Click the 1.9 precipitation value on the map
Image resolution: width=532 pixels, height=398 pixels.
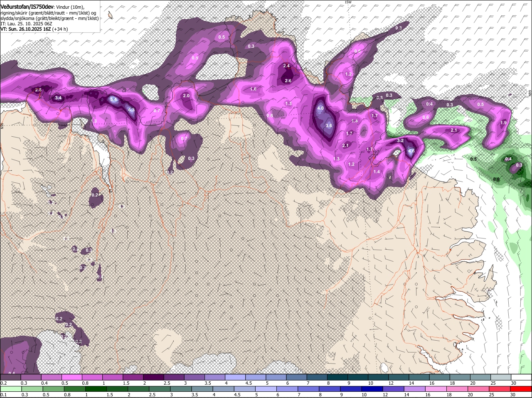click(x=503, y=123)
